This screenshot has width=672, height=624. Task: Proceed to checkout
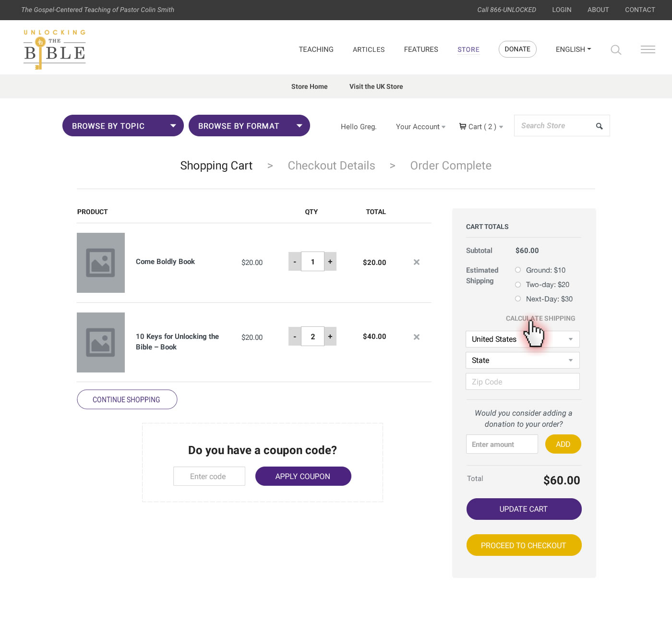(x=524, y=545)
